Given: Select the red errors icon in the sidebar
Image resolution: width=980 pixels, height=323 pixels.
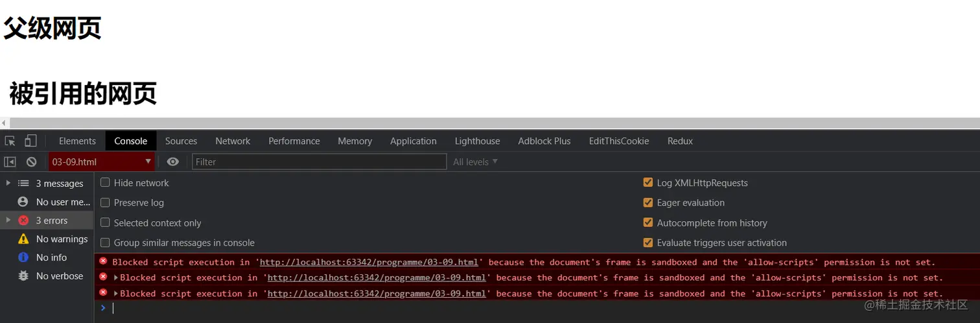Looking at the screenshot, I should [x=23, y=221].
